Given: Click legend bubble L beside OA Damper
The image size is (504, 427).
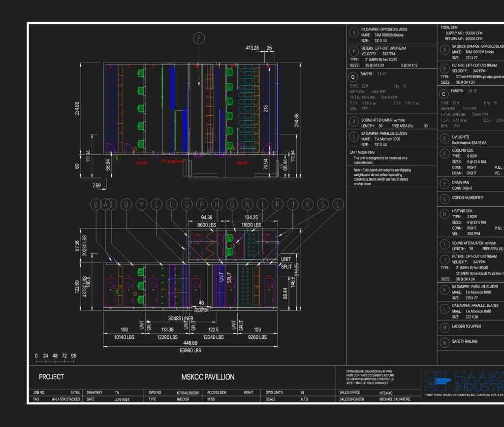Looking at the screenshot, I should (444, 309).
